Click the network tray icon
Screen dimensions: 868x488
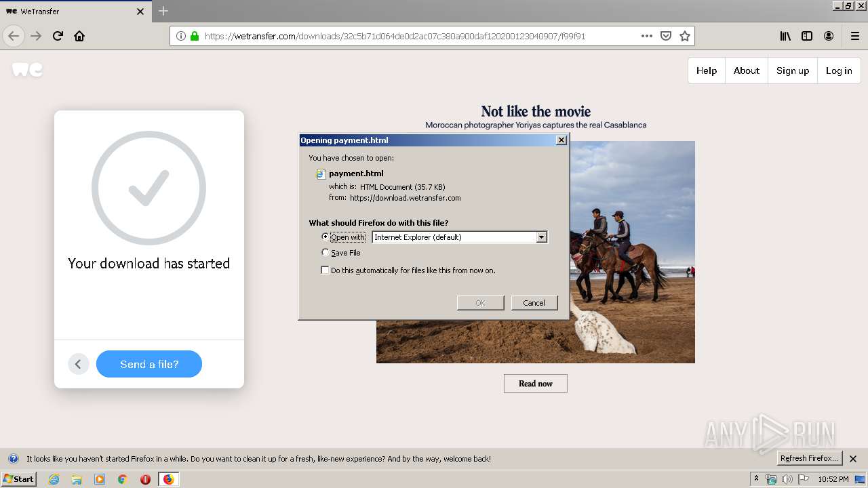771,479
